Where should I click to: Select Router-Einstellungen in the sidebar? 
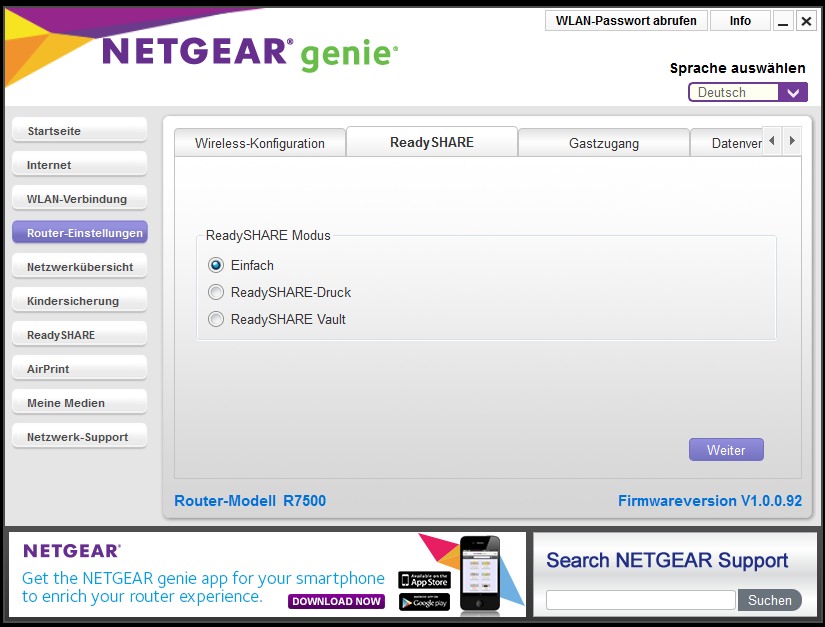click(x=79, y=232)
